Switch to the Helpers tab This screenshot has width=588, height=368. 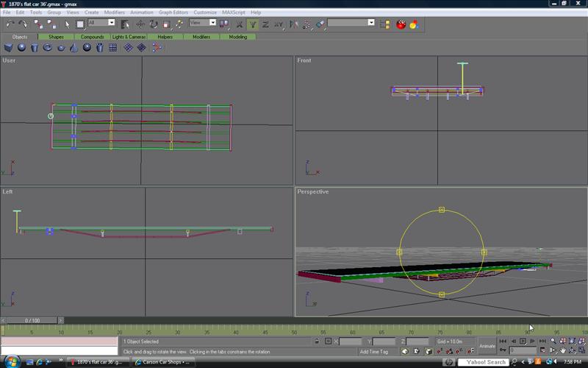tap(165, 37)
